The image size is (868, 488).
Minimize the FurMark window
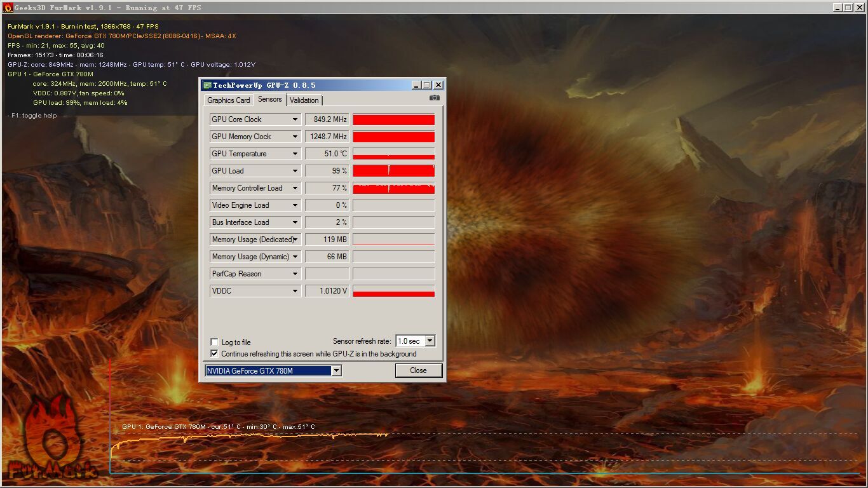tap(837, 8)
